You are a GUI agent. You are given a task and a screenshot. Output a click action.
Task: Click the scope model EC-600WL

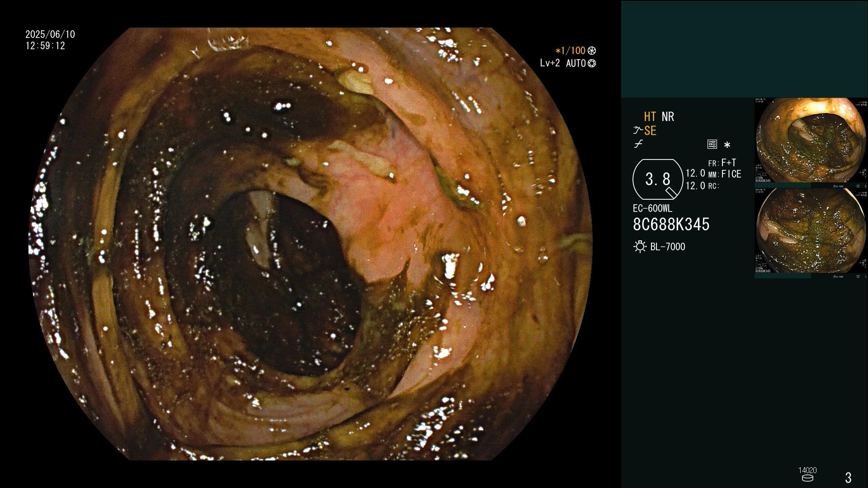[652, 209]
